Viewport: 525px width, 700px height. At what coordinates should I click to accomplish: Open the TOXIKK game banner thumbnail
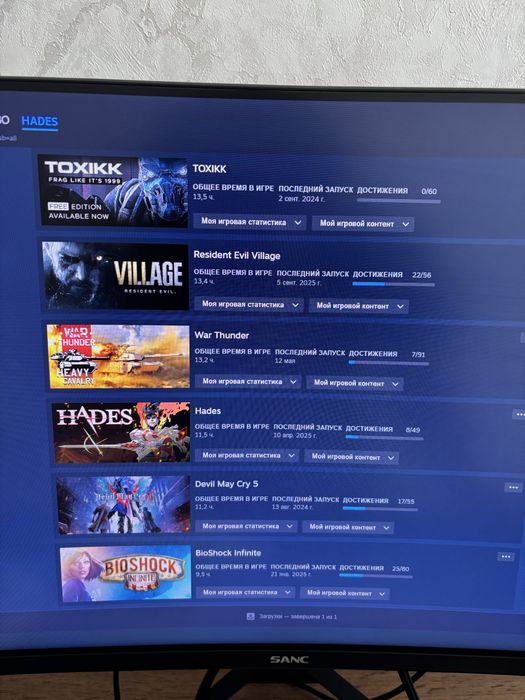click(113, 191)
